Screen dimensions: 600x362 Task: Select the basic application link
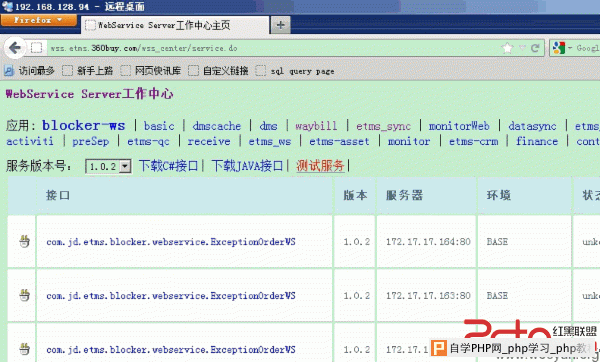[x=159, y=126]
